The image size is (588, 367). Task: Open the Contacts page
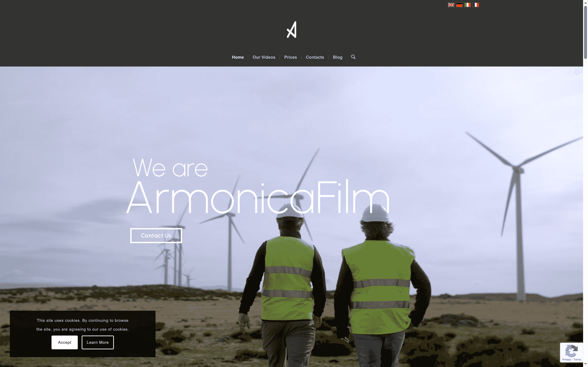[315, 57]
